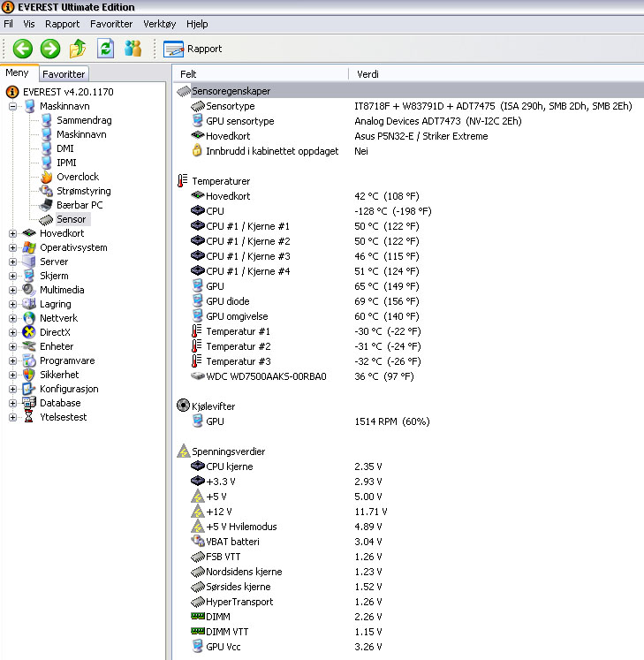
Task: Select the DIMM VTT voltage row
Action: 408,632
